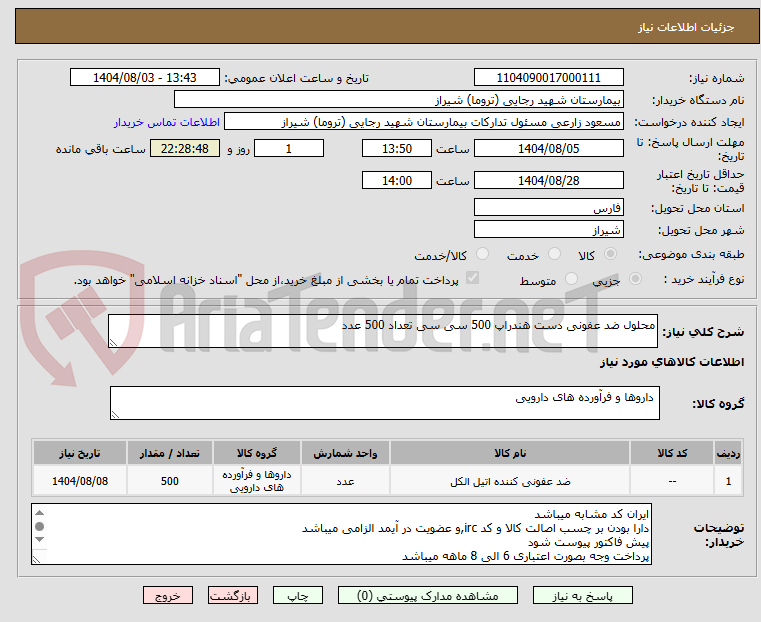This screenshot has height=622, width=761.
Task: Click the گروه کالا table column header
Action: point(257,453)
